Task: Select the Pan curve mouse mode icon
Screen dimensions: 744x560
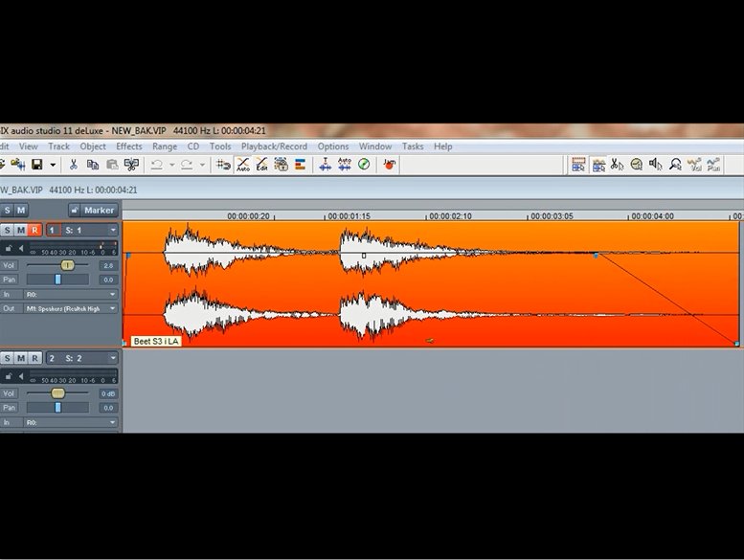Action: [714, 165]
